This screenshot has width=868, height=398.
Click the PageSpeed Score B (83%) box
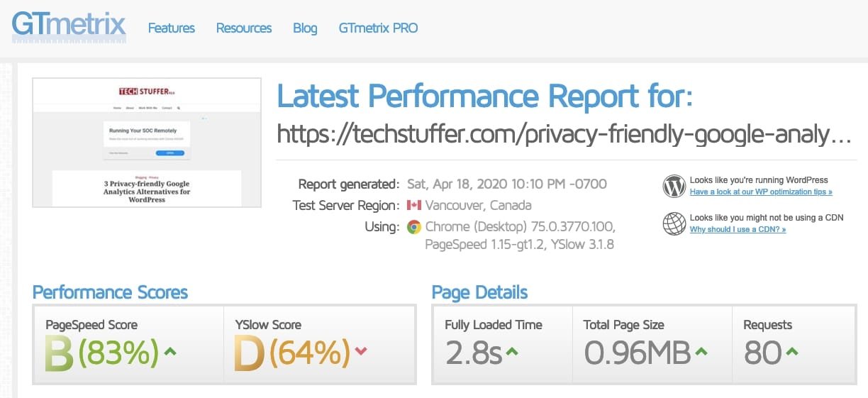pyautogui.click(x=128, y=346)
